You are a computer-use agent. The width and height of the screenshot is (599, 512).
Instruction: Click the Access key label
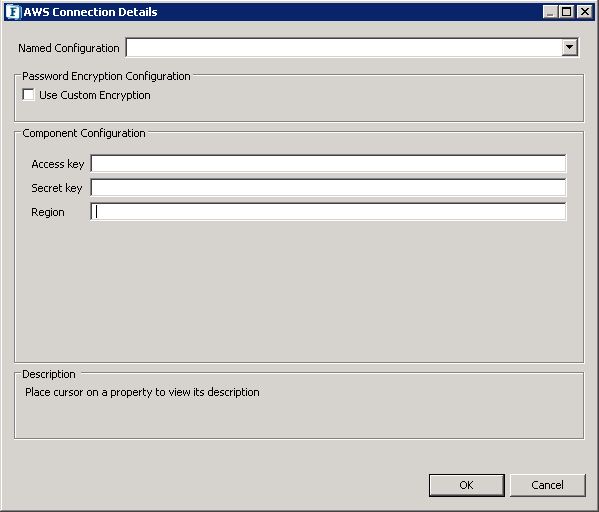pos(58,164)
